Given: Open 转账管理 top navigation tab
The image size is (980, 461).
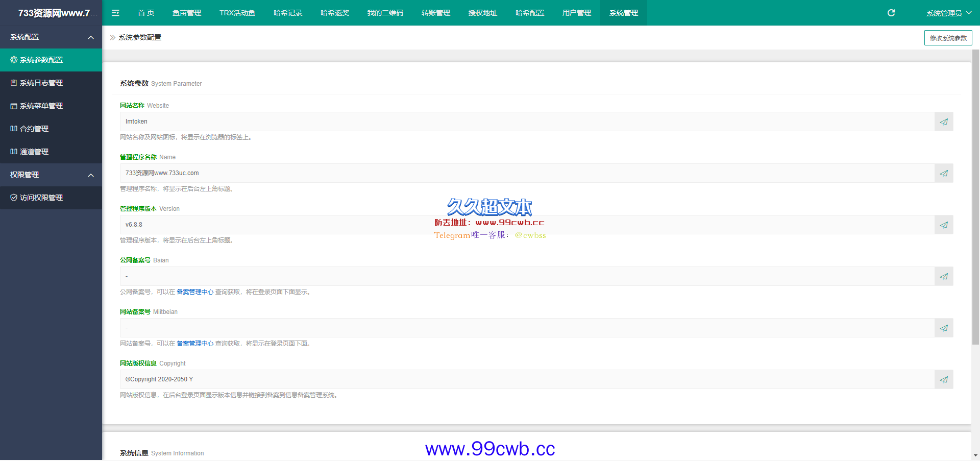Looking at the screenshot, I should coord(436,13).
